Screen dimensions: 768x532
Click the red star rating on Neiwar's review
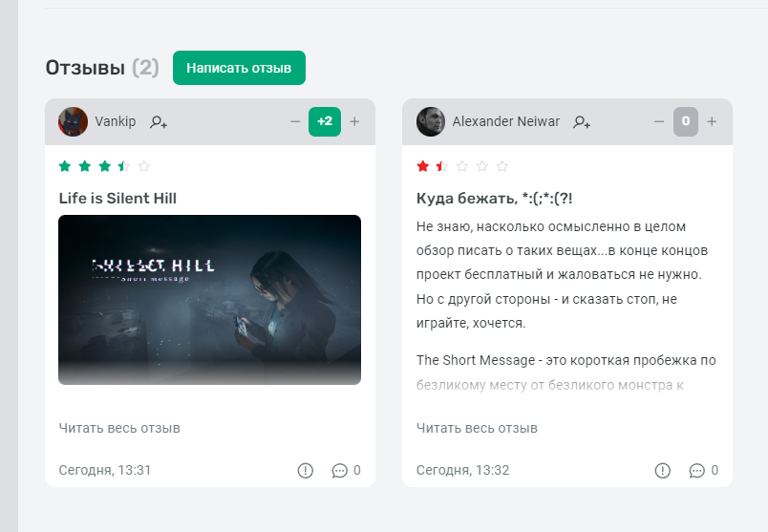point(462,166)
